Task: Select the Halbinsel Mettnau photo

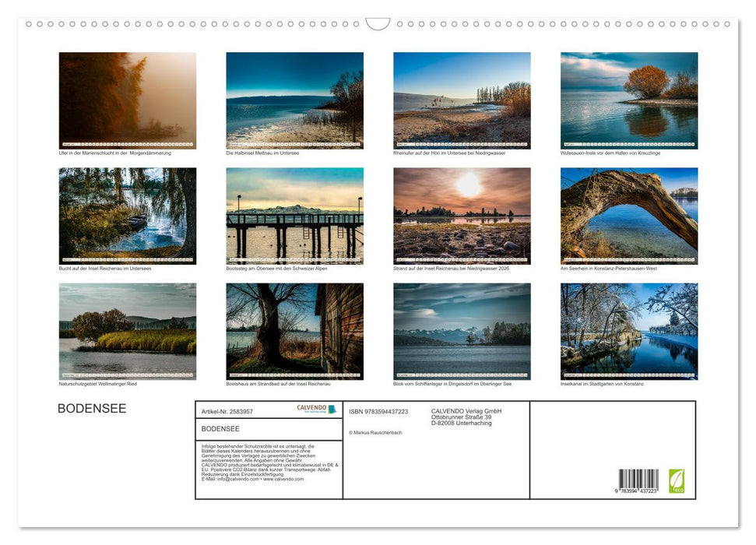Action: pyautogui.click(x=294, y=100)
